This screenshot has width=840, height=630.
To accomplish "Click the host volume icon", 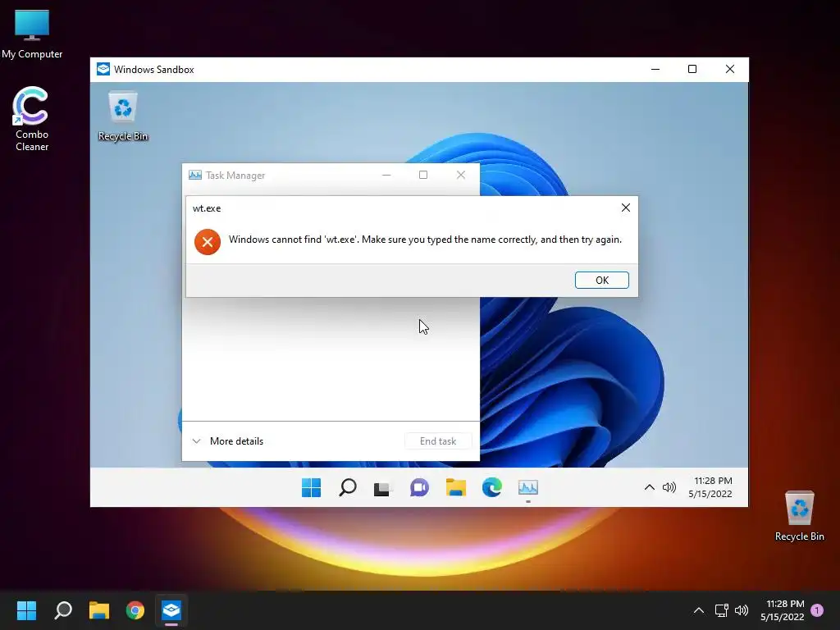I will pos(742,610).
